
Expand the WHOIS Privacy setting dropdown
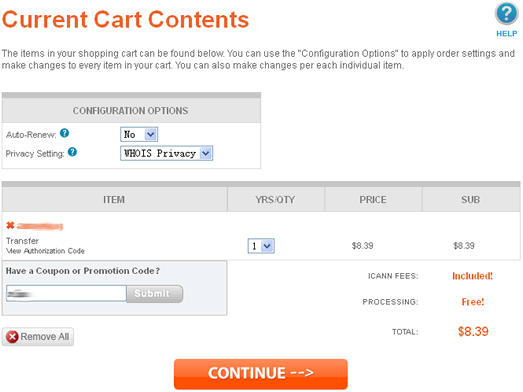pos(166,153)
